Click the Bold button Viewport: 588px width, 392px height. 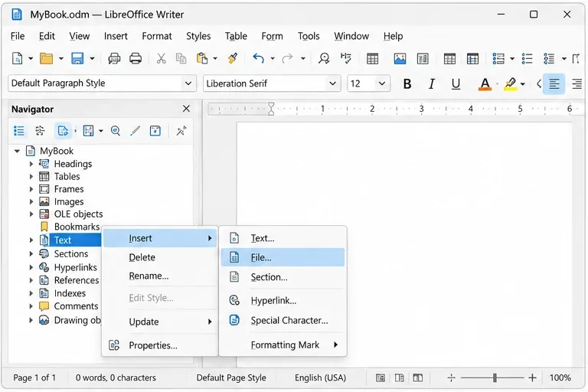click(x=407, y=83)
